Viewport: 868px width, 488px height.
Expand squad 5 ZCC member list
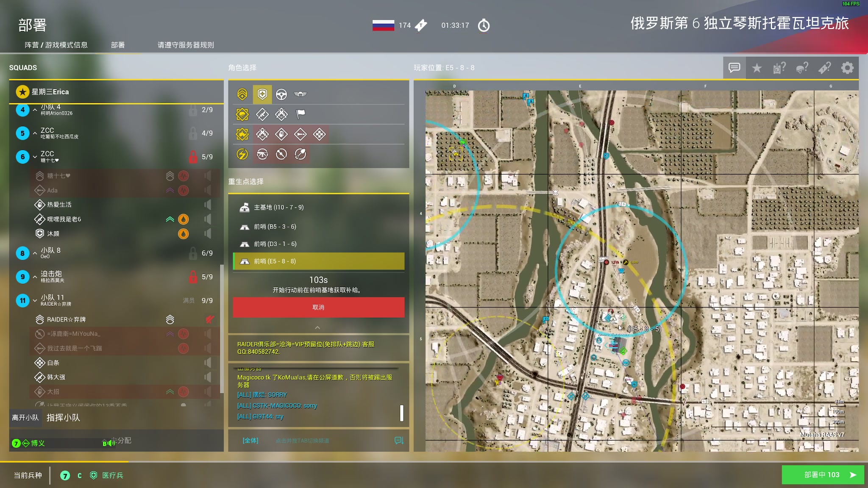click(35, 133)
